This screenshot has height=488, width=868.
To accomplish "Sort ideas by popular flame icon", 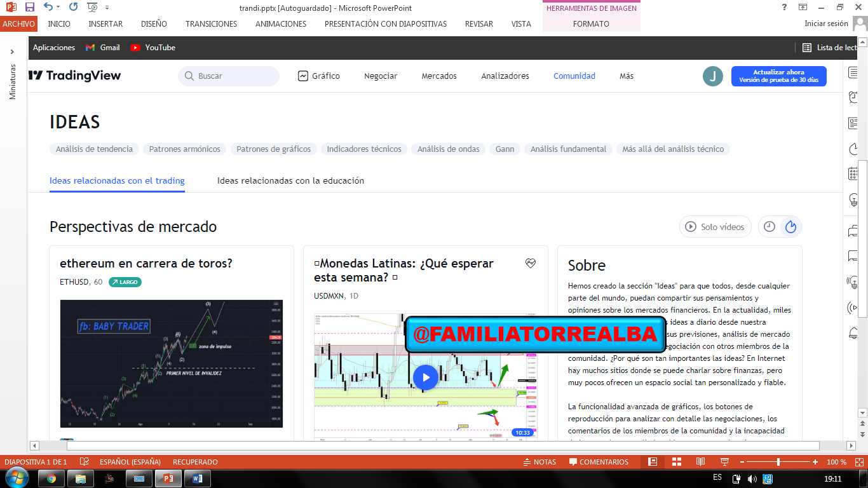I will coord(790,227).
